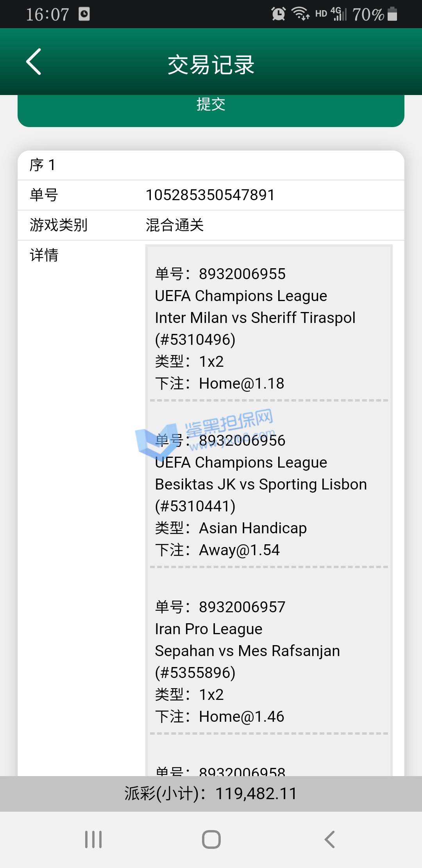Open Besiktas JK vs Sporting Lisbon bet
Screen dimensions: 422x868
261,484
